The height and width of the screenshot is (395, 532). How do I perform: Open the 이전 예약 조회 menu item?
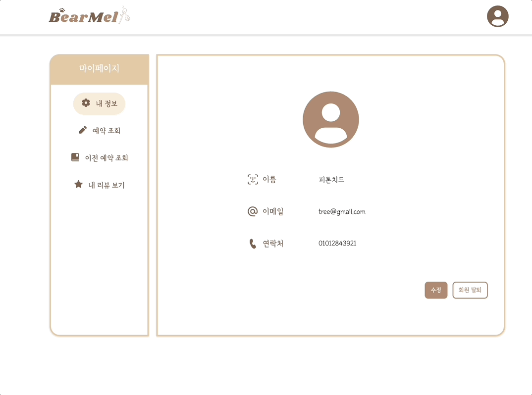point(99,158)
